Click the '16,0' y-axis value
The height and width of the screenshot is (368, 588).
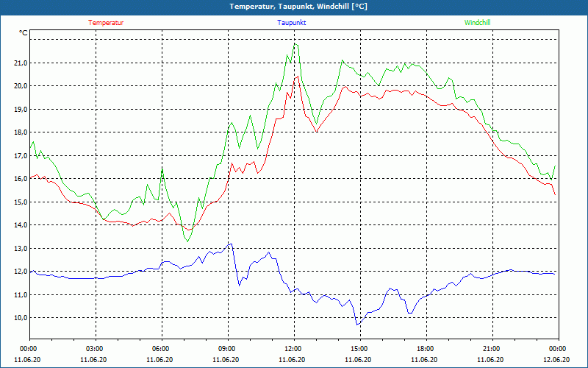coord(21,179)
